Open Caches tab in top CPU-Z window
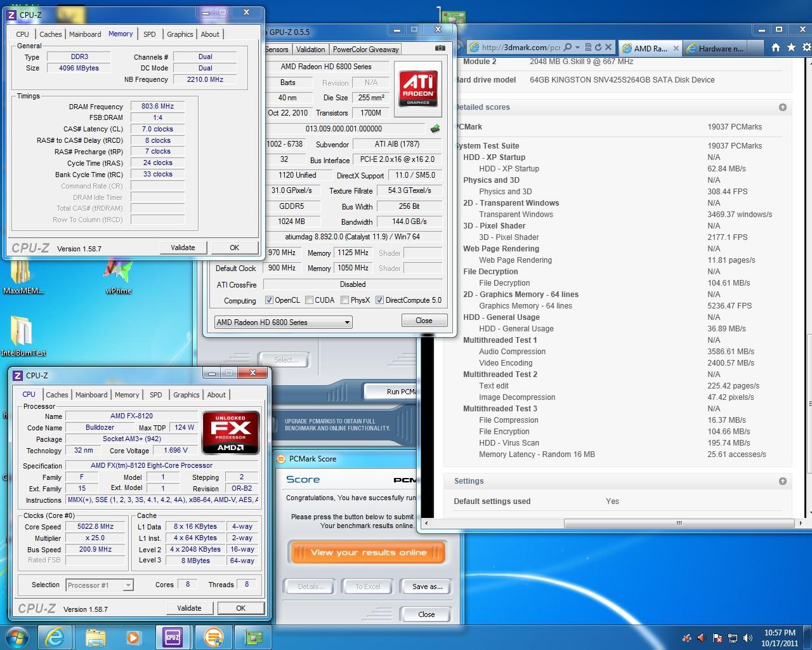This screenshot has height=650, width=812. click(51, 34)
